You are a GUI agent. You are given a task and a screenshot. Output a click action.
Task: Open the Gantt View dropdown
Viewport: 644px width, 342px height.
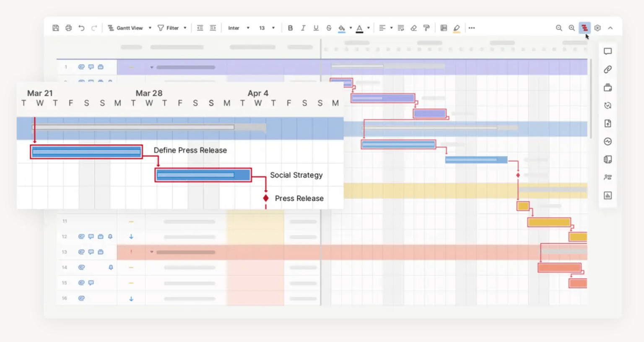click(x=150, y=28)
